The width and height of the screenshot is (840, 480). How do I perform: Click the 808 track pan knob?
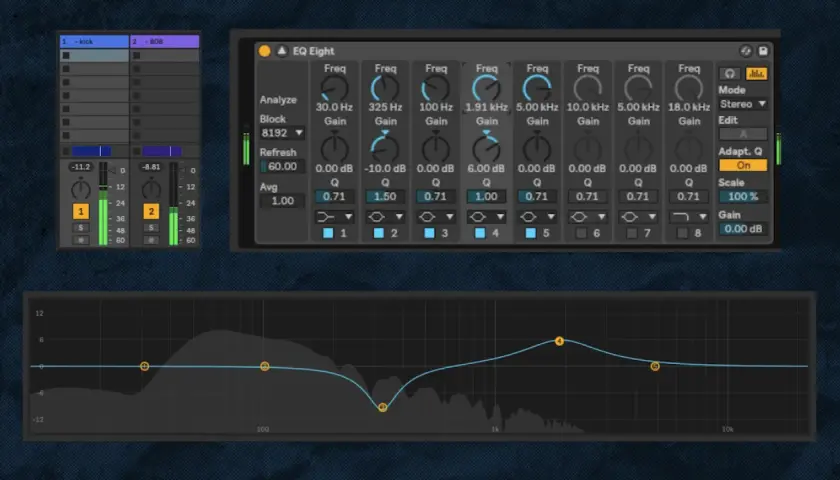point(151,189)
